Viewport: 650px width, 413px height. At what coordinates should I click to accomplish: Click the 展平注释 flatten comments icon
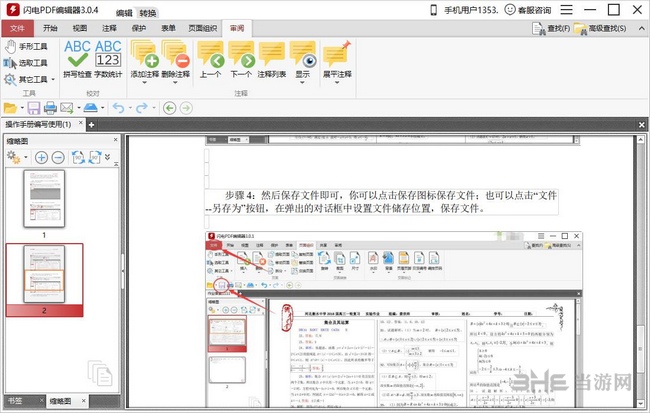(x=337, y=54)
